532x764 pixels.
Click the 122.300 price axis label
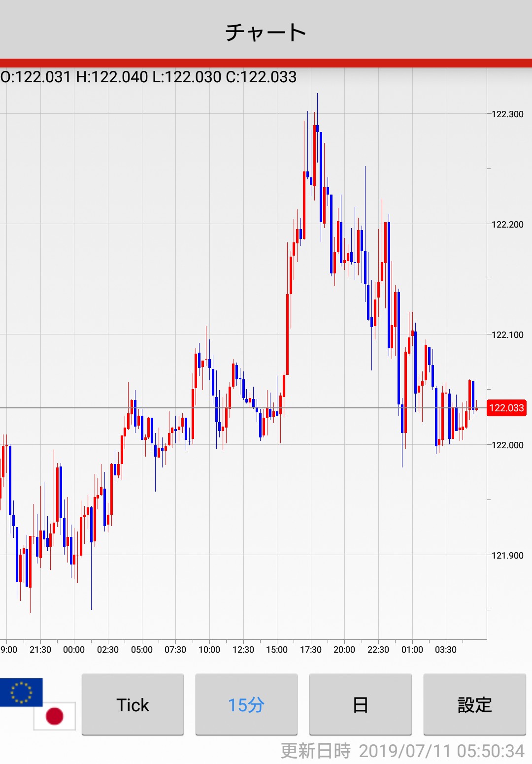[x=507, y=114]
